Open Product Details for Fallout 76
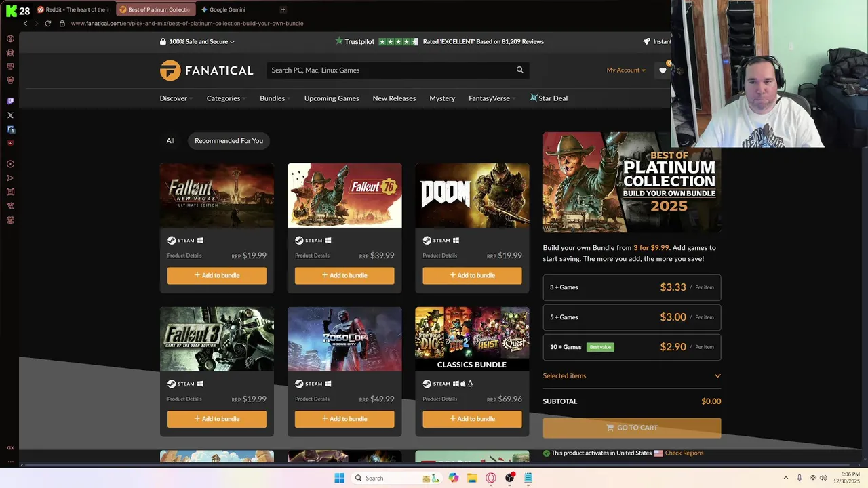Screen dimensions: 868x488 coord(312,256)
